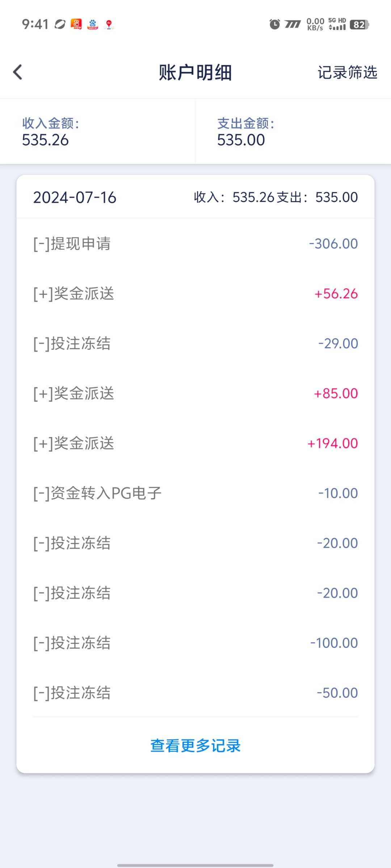Tap the network speed KB/s indicator

pos(315,24)
